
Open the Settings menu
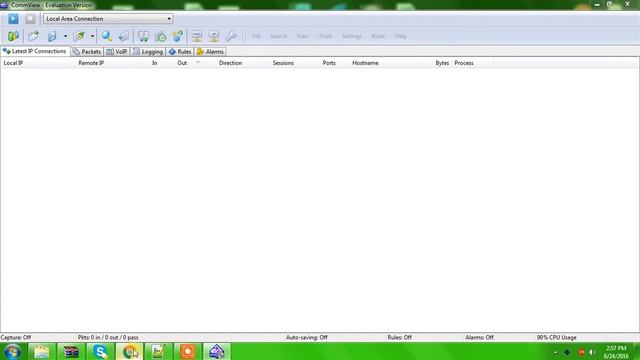351,36
